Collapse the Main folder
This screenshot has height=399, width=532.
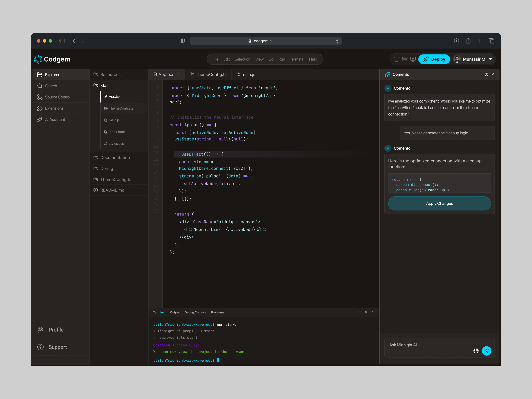[x=119, y=85]
